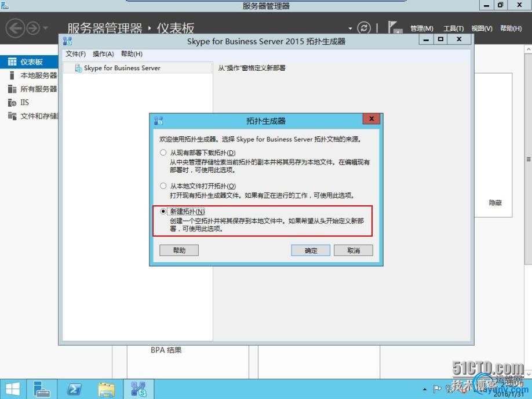Close the 拓扑生成器 dialog
The height and width of the screenshot is (399, 532).
[371, 119]
